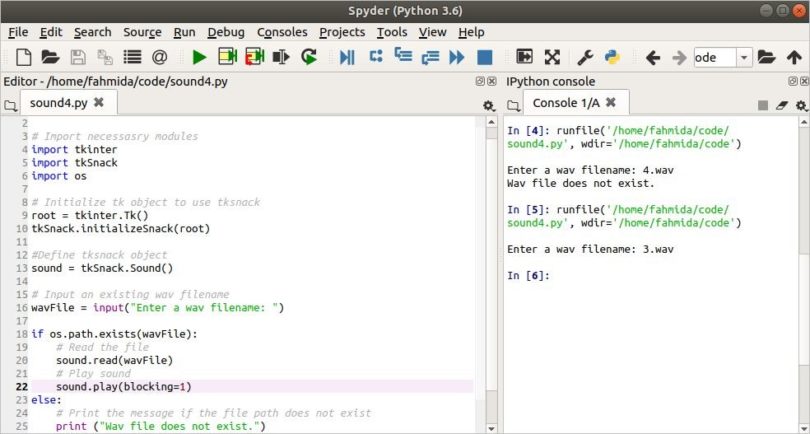The width and height of the screenshot is (810, 434).
Task: Open the Source menu
Action: click(x=142, y=32)
